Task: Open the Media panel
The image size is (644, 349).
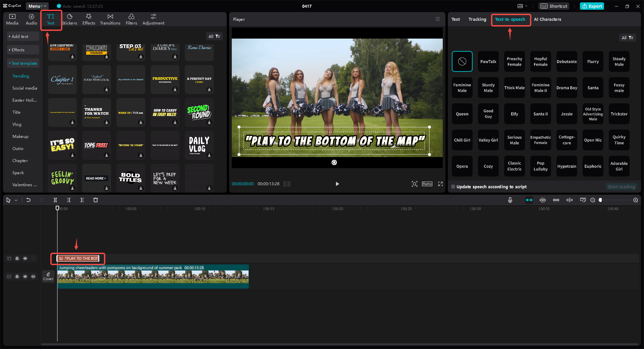Action: tap(12, 19)
